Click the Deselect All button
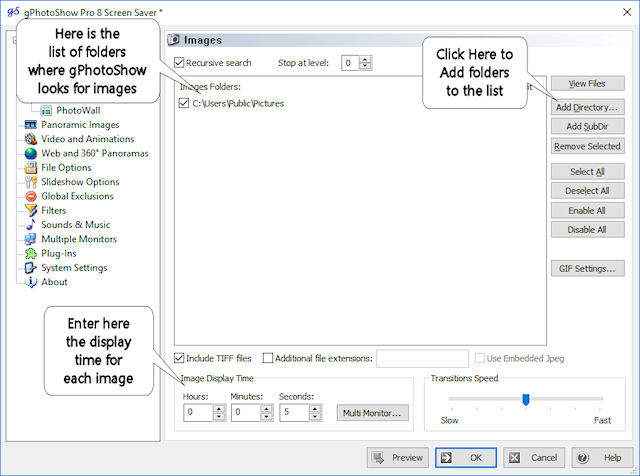Screen dimensions: 640x476 click(587, 191)
